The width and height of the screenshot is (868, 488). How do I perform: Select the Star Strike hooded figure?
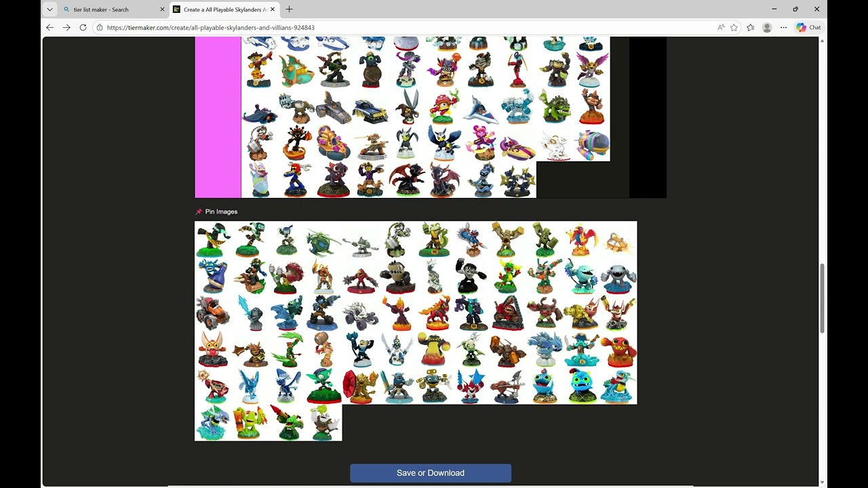[x=481, y=180]
